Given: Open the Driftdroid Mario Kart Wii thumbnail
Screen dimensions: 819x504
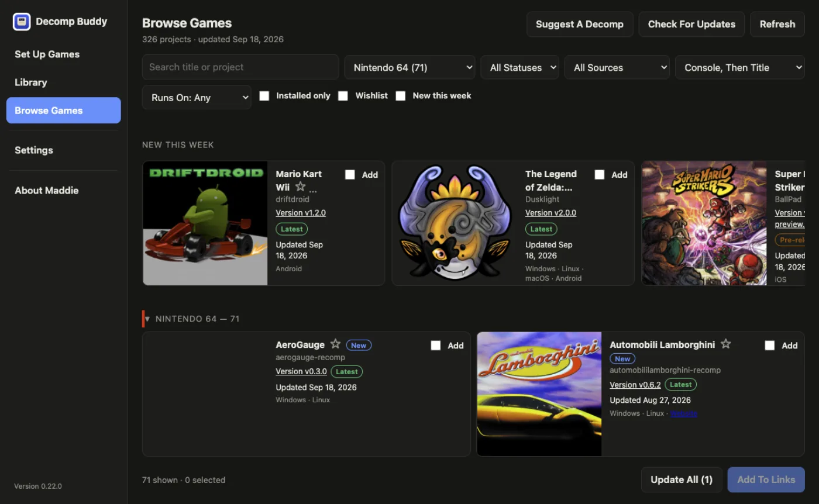Looking at the screenshot, I should [x=205, y=223].
